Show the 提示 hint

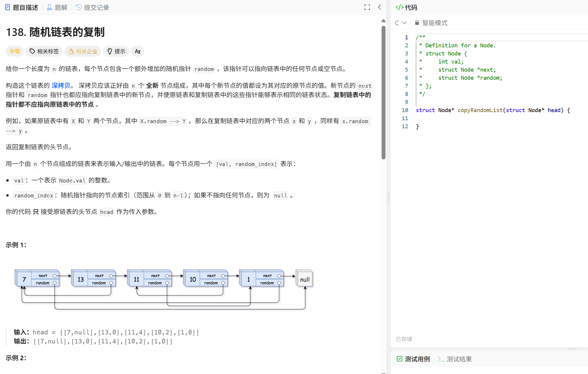[116, 51]
